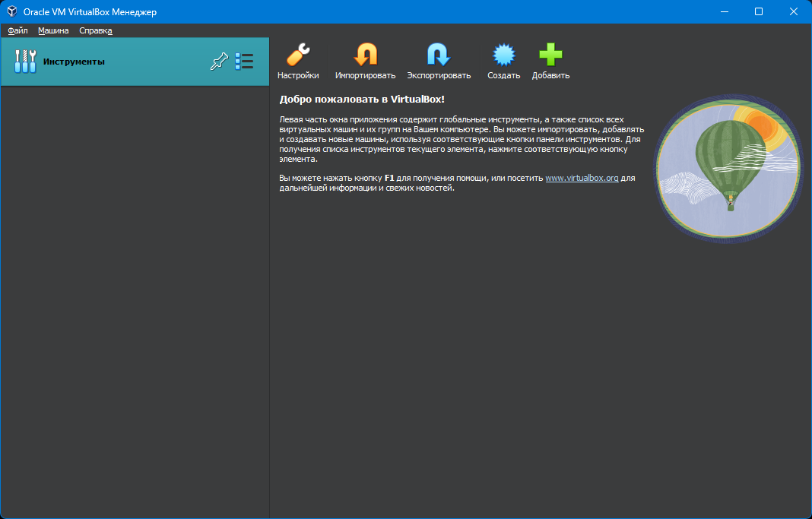Open the Файл menu
The height and width of the screenshot is (519, 812).
click(x=17, y=30)
